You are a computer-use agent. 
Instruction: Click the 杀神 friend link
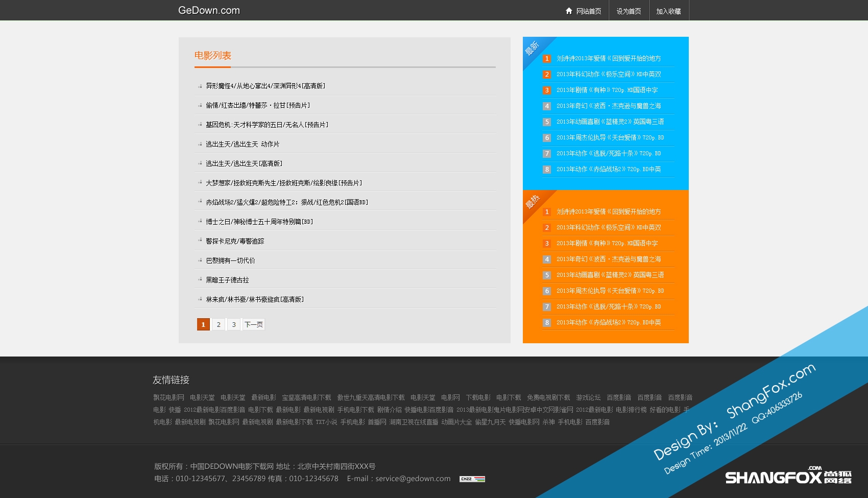point(548,422)
